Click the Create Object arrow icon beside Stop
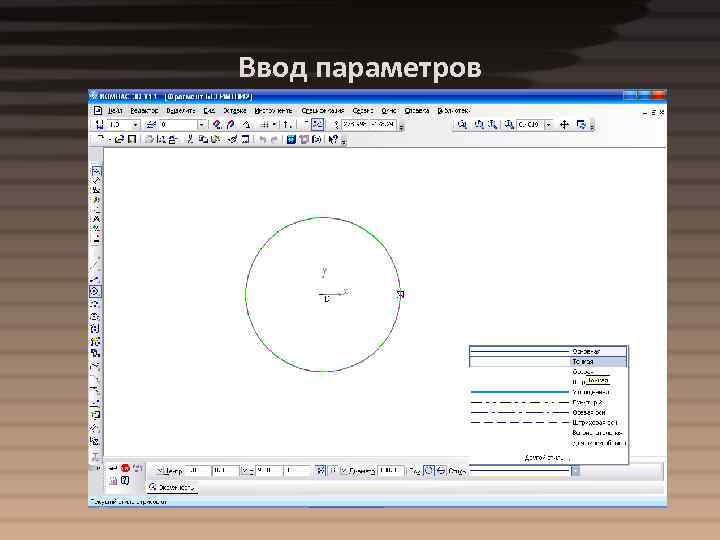720x540 pixels. click(113, 468)
